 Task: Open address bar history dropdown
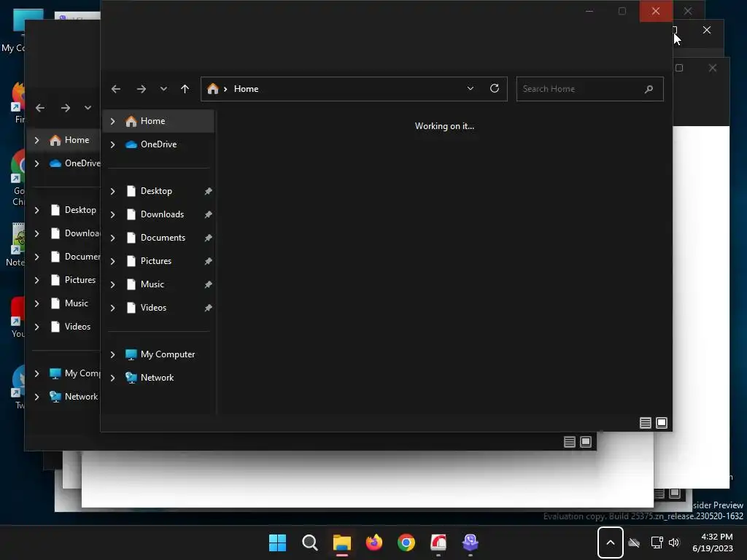pos(471,88)
